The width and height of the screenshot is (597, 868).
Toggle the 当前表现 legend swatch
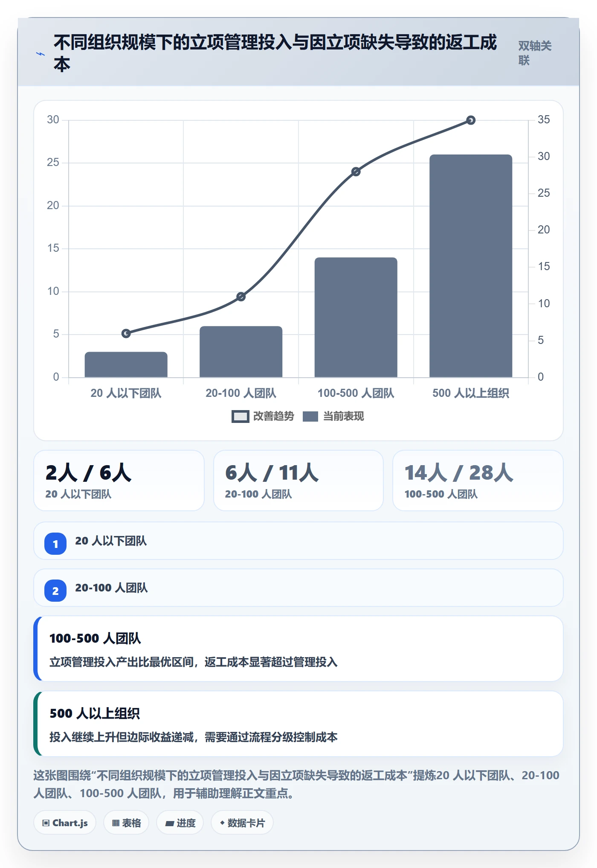[x=310, y=417]
